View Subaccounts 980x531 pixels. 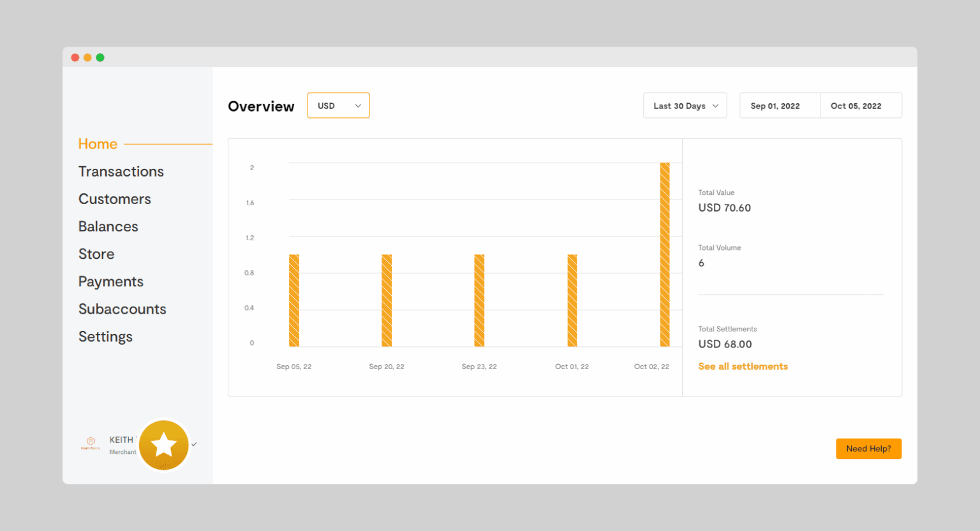122,309
